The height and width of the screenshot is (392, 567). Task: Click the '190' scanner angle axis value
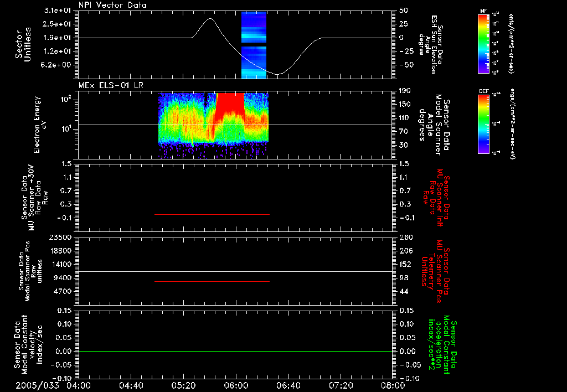tap(405, 91)
